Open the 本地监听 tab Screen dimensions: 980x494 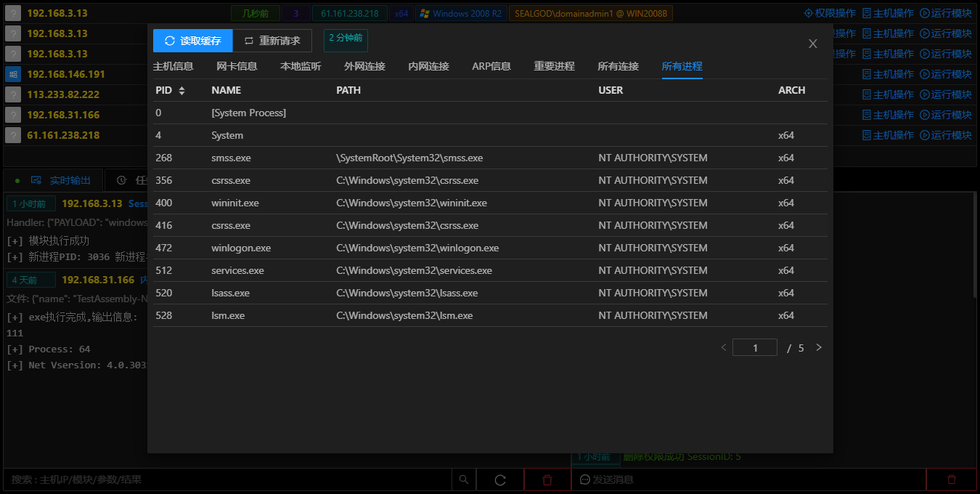[x=301, y=66]
